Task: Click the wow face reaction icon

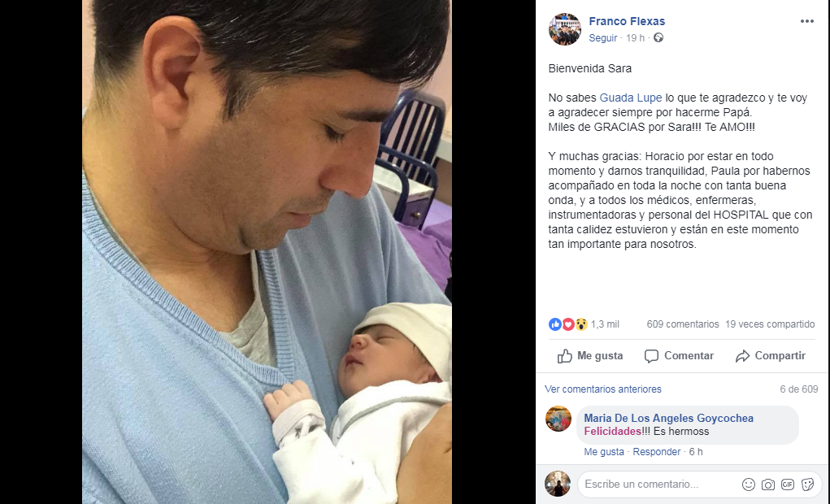Action: (x=581, y=324)
